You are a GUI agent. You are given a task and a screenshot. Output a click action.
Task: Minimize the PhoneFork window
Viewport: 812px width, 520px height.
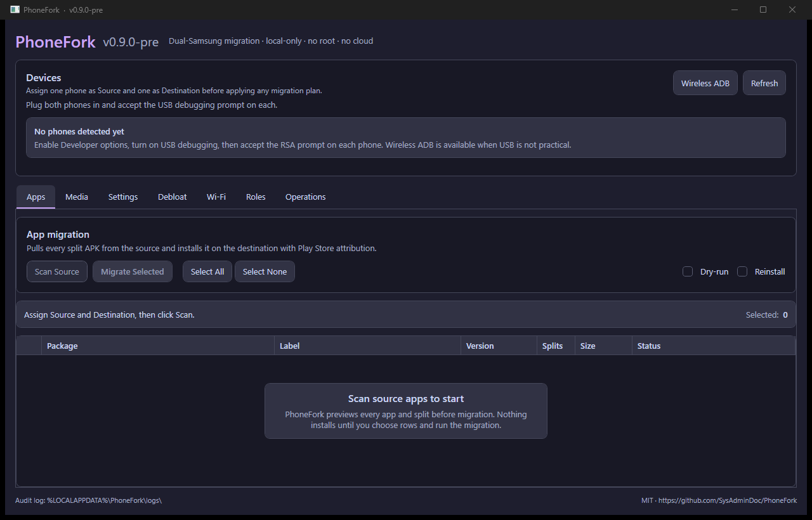pyautogui.click(x=734, y=10)
